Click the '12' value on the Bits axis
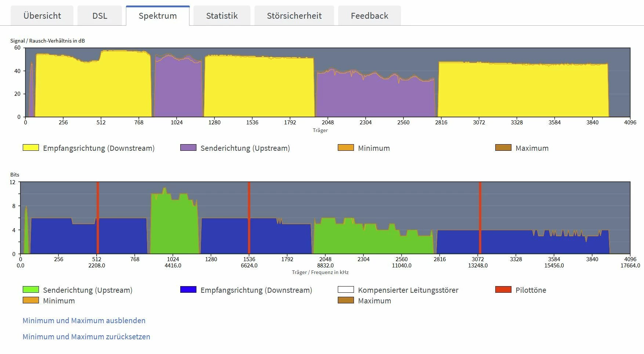This screenshot has height=354, width=644. pos(13,182)
